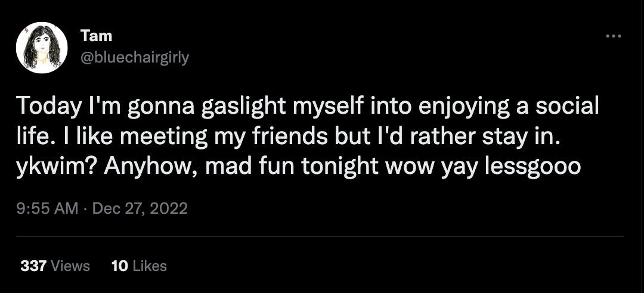The image size is (644, 293).
Task: Click the word Anyhow in the tweet
Action: tap(151, 166)
